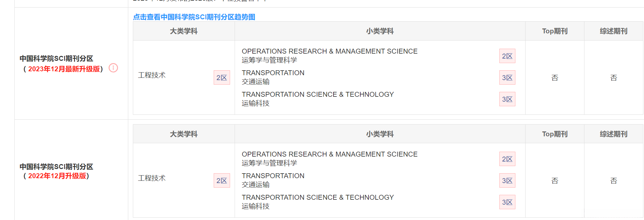Click Operations Research 2区 badge in 2023 table
The width and height of the screenshot is (644, 220).
pos(507,56)
